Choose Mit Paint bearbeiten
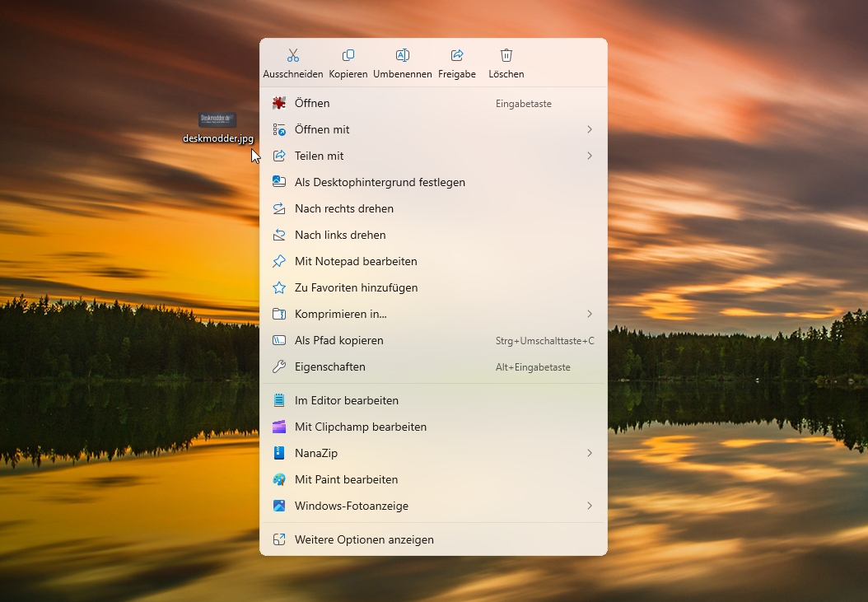868x602 pixels. pos(433,479)
